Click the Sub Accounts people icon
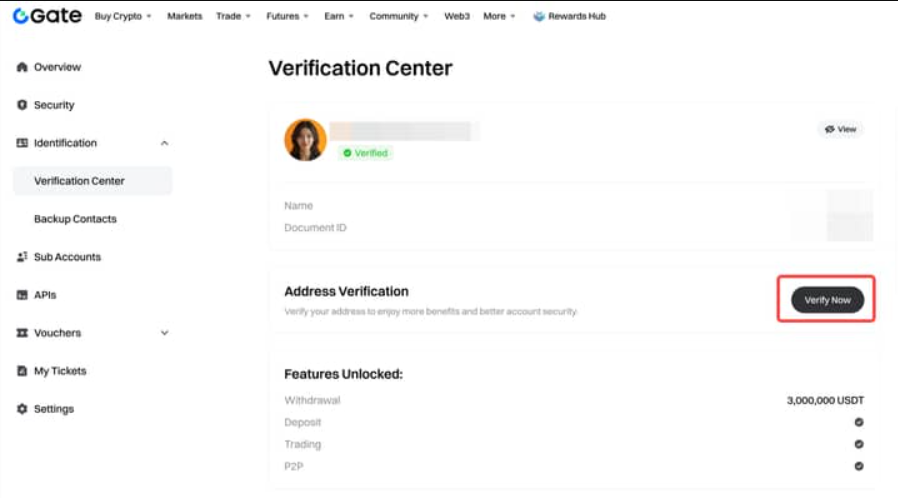This screenshot has height=498, width=898. pyautogui.click(x=22, y=257)
